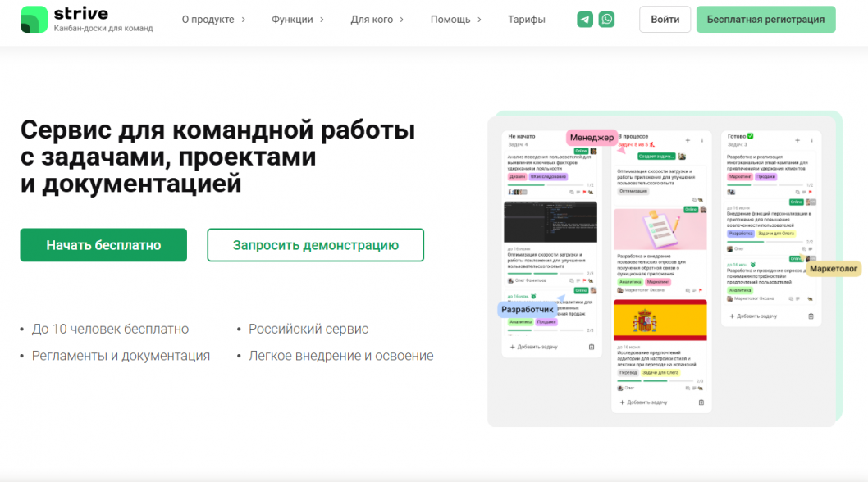Click the trash icon below the "Готово" column

tap(811, 316)
